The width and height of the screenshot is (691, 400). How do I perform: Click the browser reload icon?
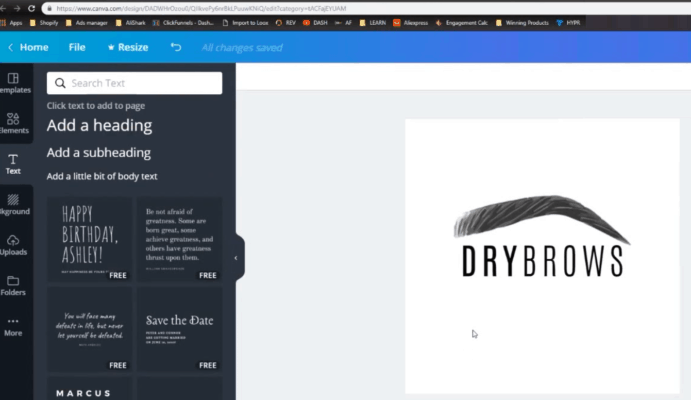click(31, 8)
